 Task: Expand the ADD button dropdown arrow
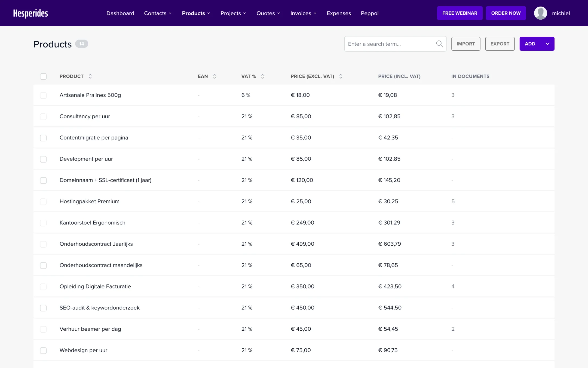click(547, 44)
